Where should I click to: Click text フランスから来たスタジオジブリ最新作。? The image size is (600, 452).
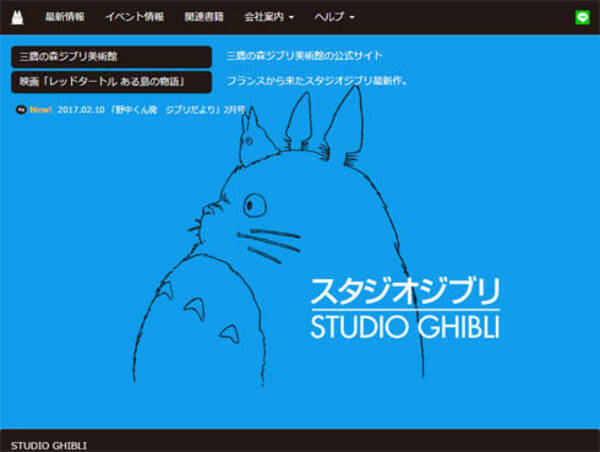[x=317, y=81]
